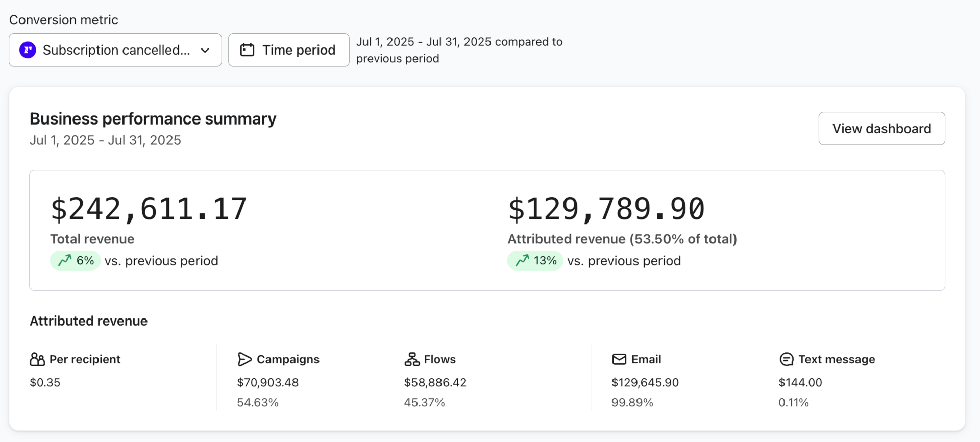Click the Text message bubble icon
The height and width of the screenshot is (442, 980).
pos(787,359)
